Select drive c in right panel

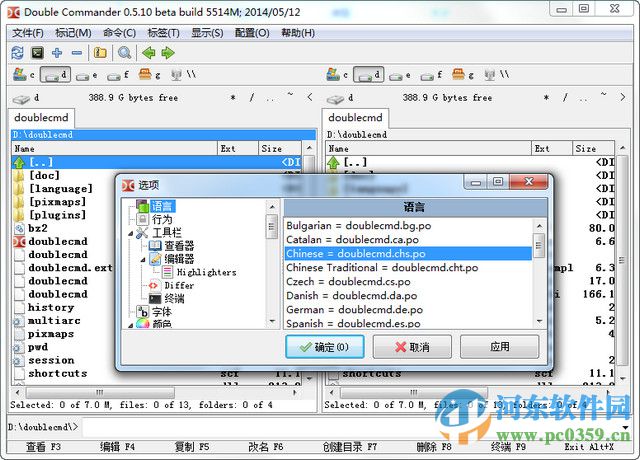(x=337, y=75)
